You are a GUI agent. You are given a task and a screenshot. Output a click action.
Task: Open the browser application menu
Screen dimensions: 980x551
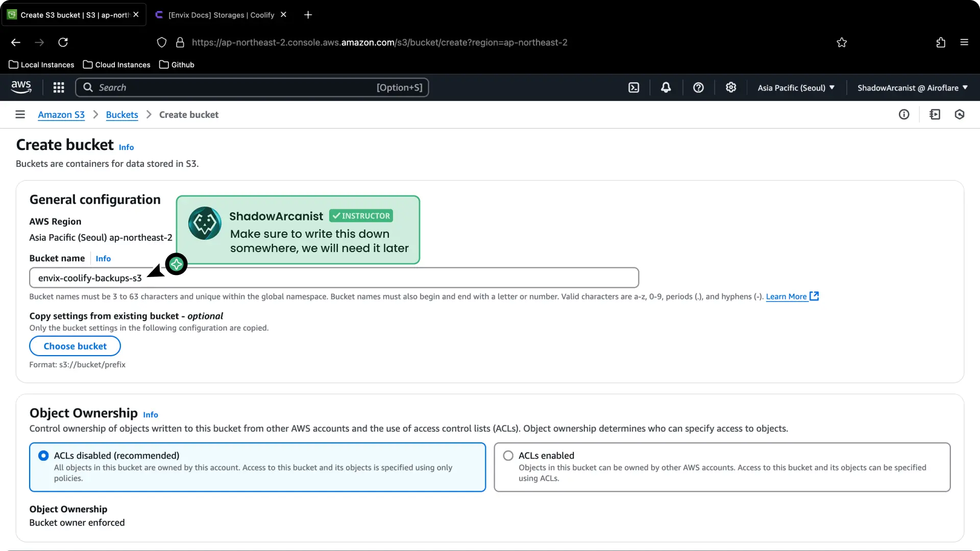click(964, 42)
